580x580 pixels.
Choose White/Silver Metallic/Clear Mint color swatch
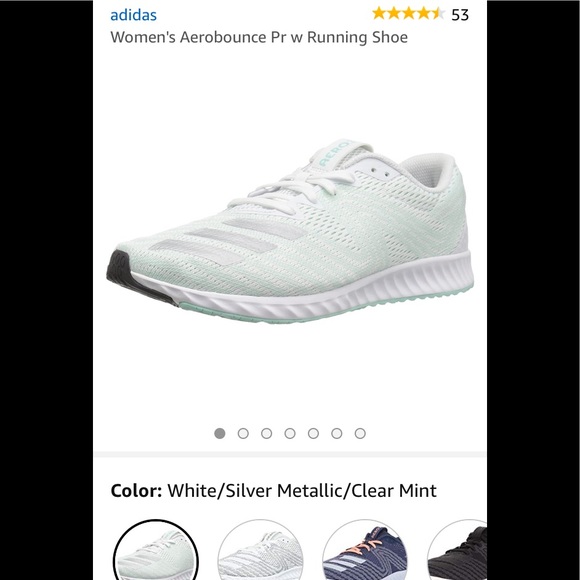coord(156,550)
